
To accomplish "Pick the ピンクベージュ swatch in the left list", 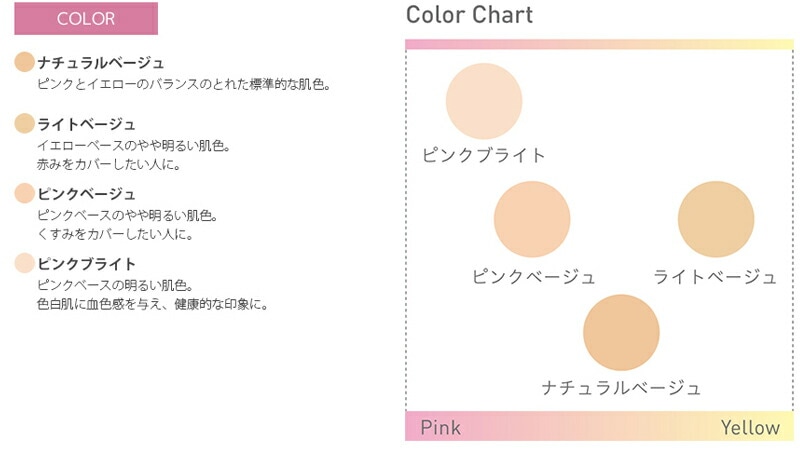I will [25, 193].
